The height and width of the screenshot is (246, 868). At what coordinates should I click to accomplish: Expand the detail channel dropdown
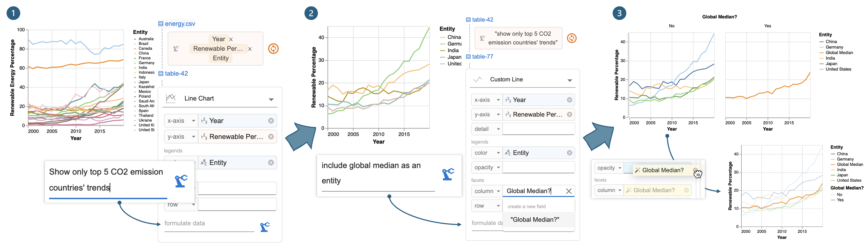coord(498,129)
